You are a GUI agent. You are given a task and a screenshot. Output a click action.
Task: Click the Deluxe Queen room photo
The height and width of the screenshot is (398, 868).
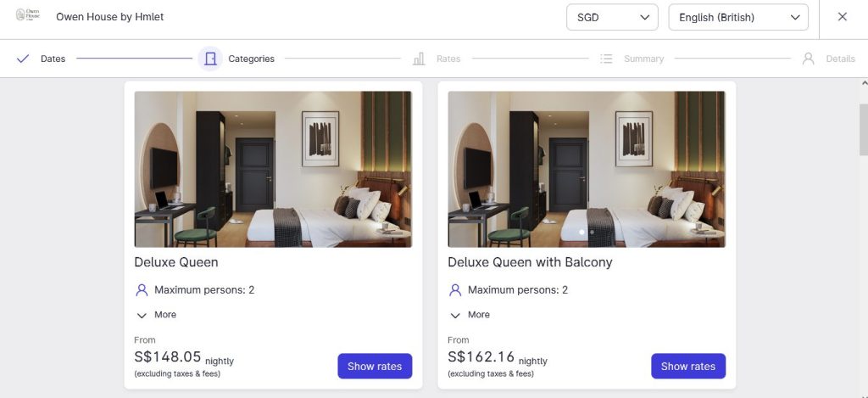tap(273, 169)
